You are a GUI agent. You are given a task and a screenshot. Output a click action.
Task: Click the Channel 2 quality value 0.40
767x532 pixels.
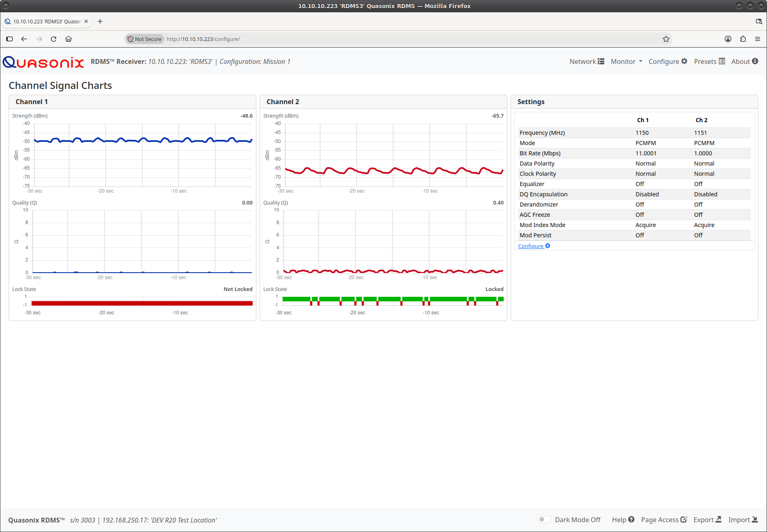pos(498,203)
